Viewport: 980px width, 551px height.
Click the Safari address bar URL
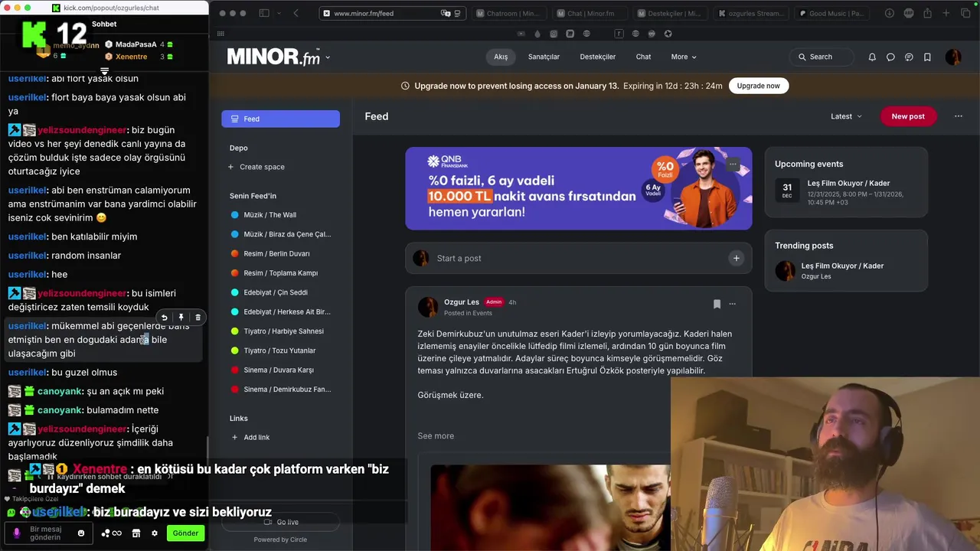(364, 13)
